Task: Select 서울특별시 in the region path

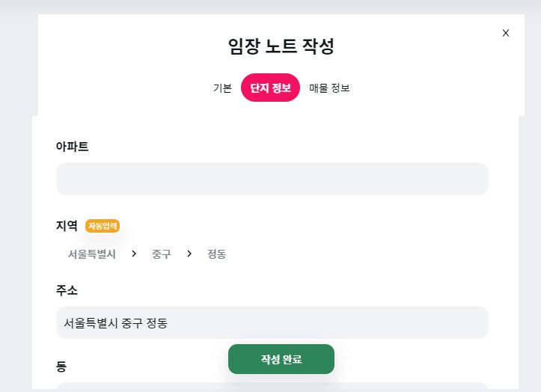Action: [92, 254]
